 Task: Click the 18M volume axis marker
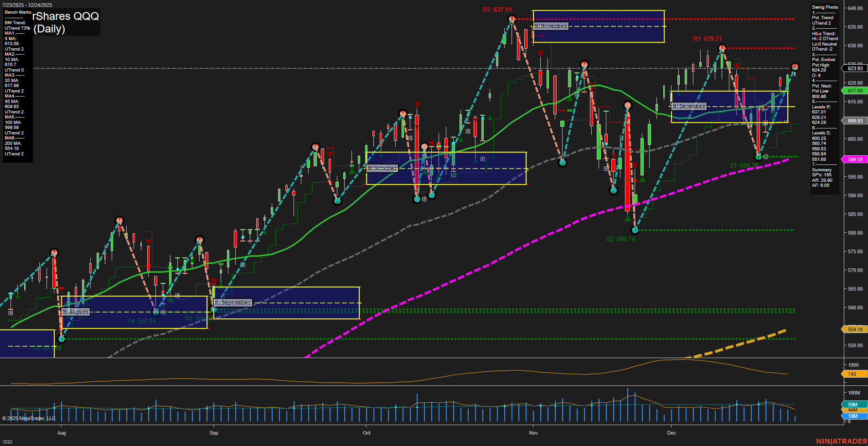click(851, 416)
